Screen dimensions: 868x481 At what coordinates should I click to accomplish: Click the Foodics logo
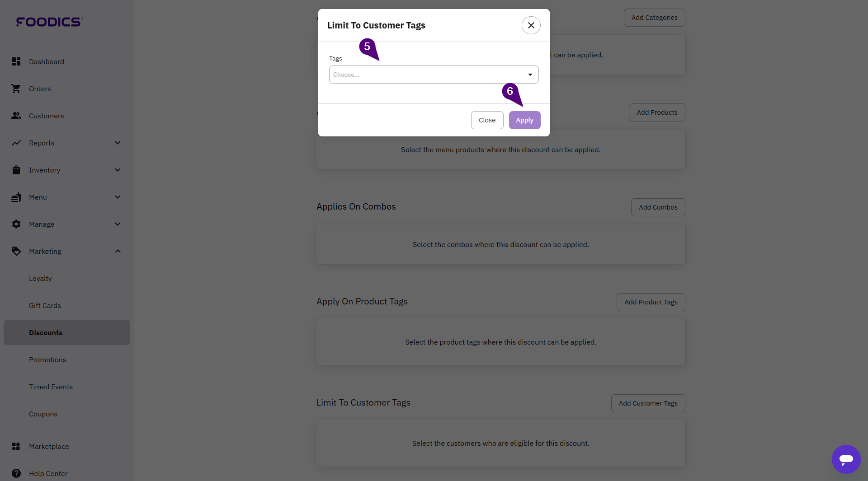click(49, 22)
